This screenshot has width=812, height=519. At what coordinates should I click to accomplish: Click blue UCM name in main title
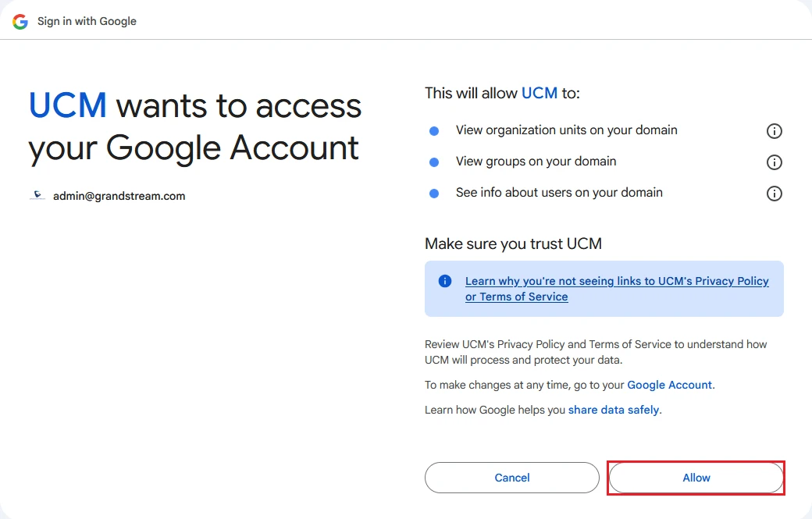[x=68, y=105]
